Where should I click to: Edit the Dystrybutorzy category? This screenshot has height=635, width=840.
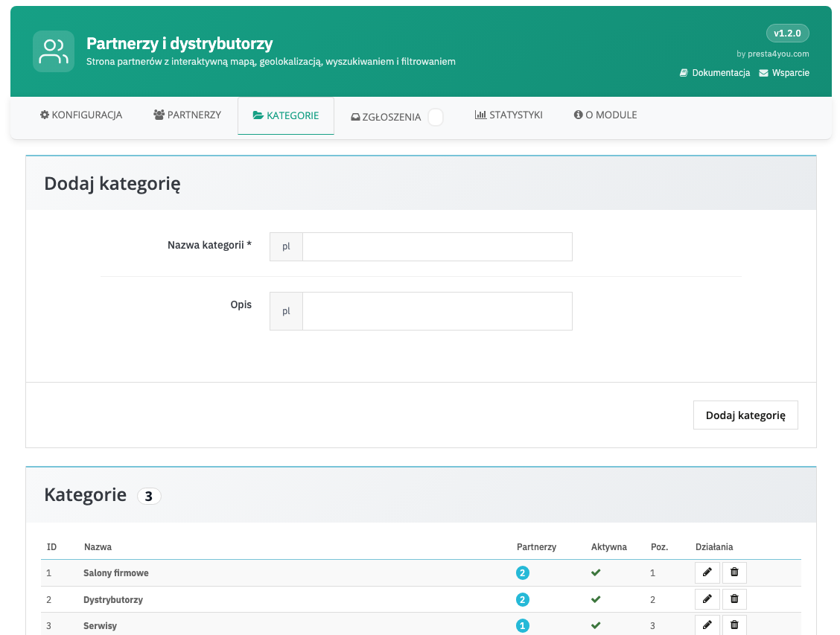[x=707, y=599]
